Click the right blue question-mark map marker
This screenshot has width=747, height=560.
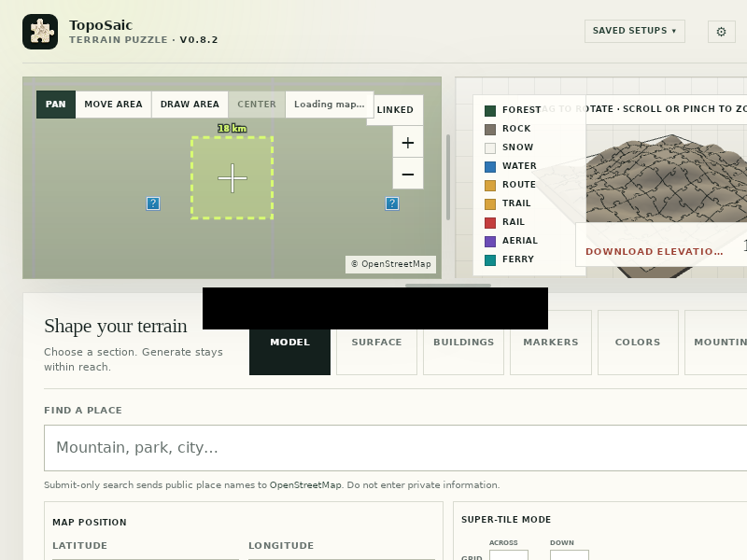[392, 203]
